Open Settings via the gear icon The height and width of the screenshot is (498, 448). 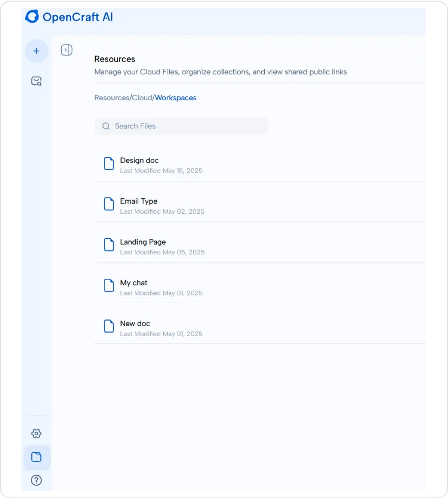click(x=37, y=433)
